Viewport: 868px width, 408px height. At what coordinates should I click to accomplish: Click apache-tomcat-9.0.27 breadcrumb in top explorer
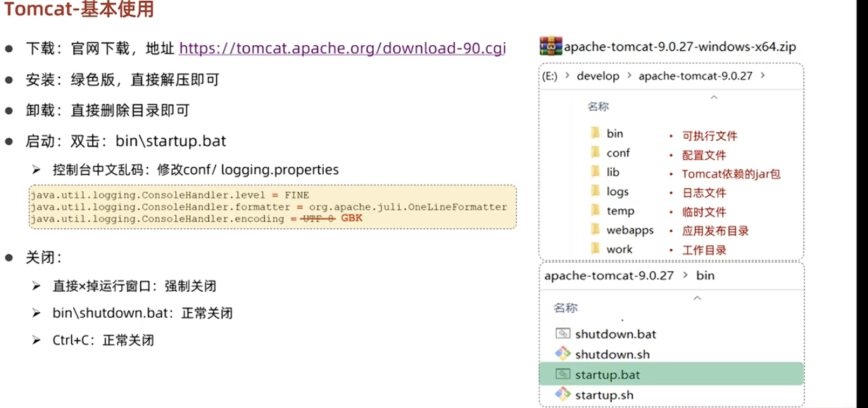[696, 75]
